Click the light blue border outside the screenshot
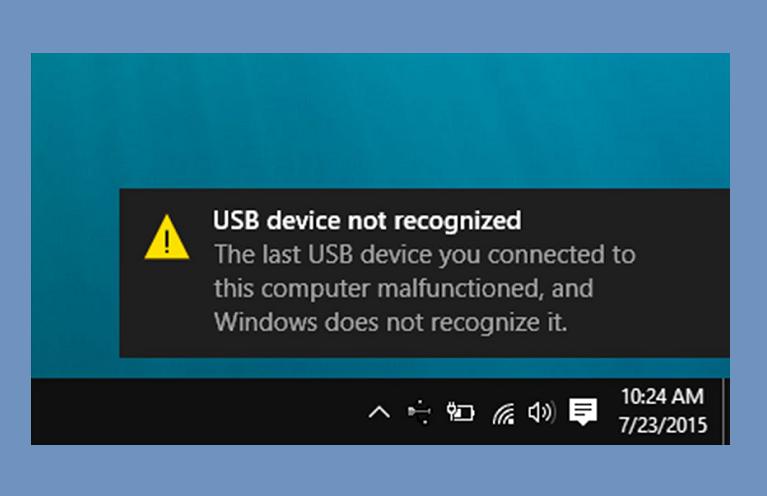This screenshot has height=496, width=767. (384, 25)
